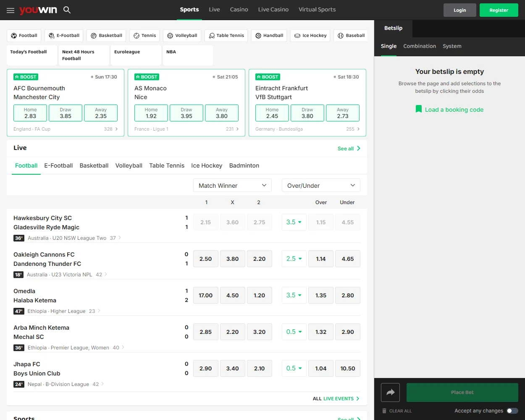Click the search magnifier icon
Image resolution: width=525 pixels, height=420 pixels.
point(67,10)
